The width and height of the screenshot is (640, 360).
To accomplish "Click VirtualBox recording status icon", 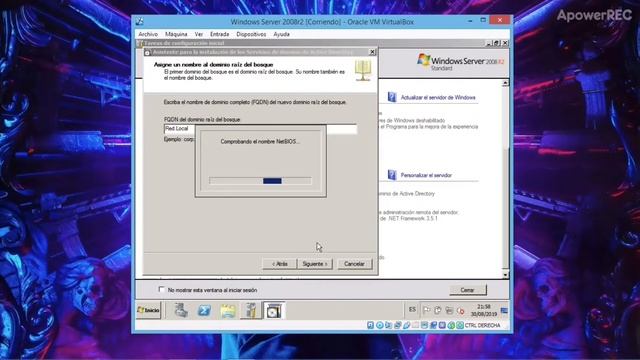I will click(x=433, y=325).
